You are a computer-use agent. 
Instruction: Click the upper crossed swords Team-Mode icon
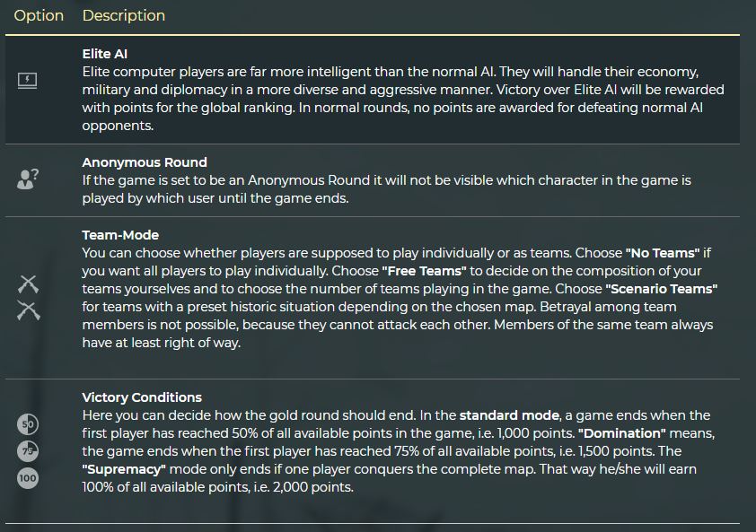[28, 284]
